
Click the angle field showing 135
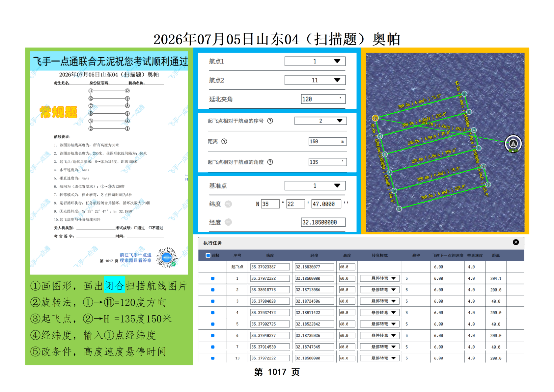(327, 162)
